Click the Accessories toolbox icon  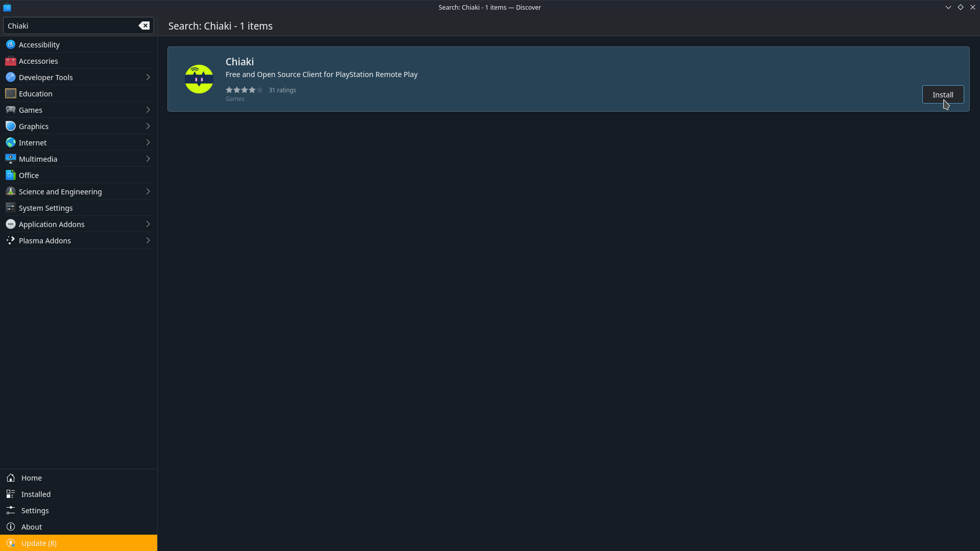coord(10,61)
